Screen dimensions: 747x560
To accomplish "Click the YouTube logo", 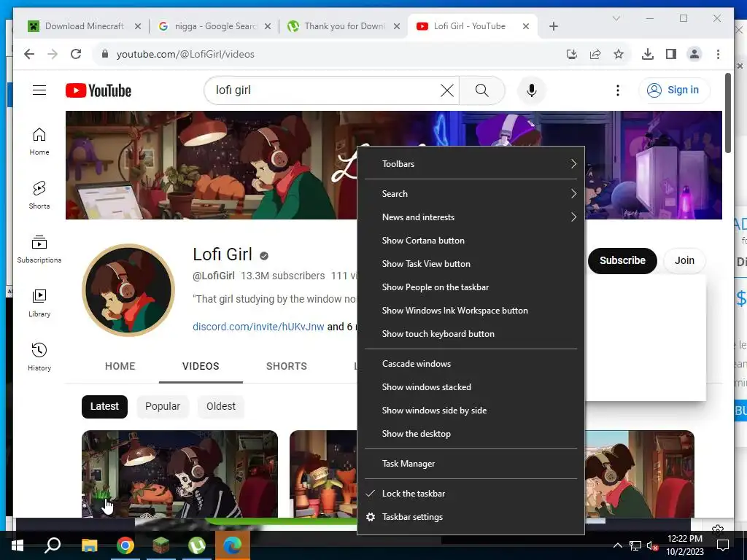I will [98, 90].
